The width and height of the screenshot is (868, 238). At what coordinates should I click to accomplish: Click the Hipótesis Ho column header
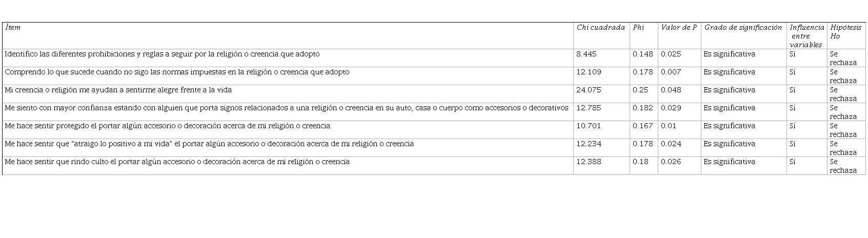(x=845, y=32)
